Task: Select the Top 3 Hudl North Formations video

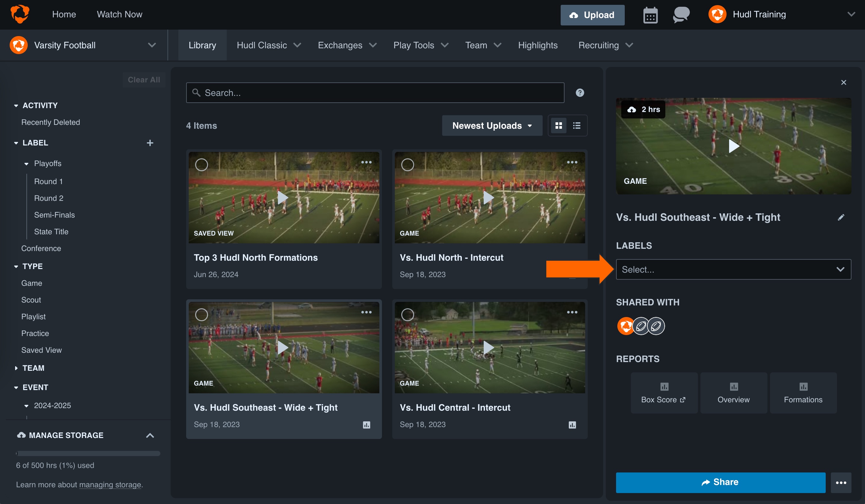Action: [x=202, y=165]
